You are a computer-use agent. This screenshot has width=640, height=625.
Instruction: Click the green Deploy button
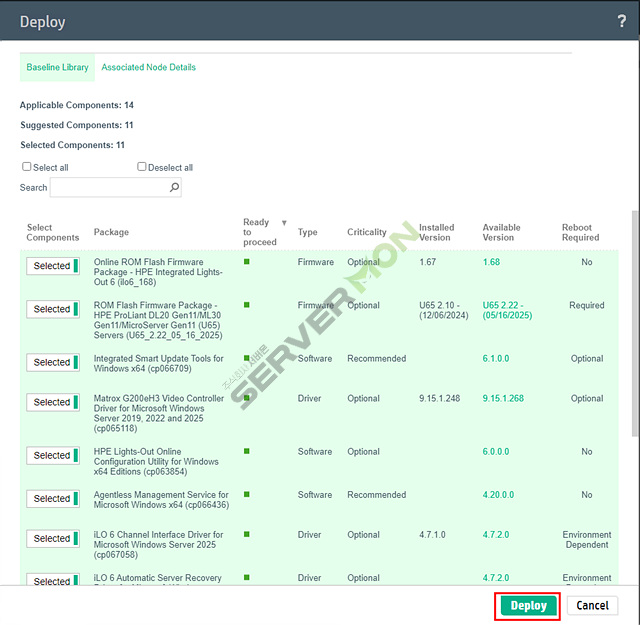click(528, 606)
